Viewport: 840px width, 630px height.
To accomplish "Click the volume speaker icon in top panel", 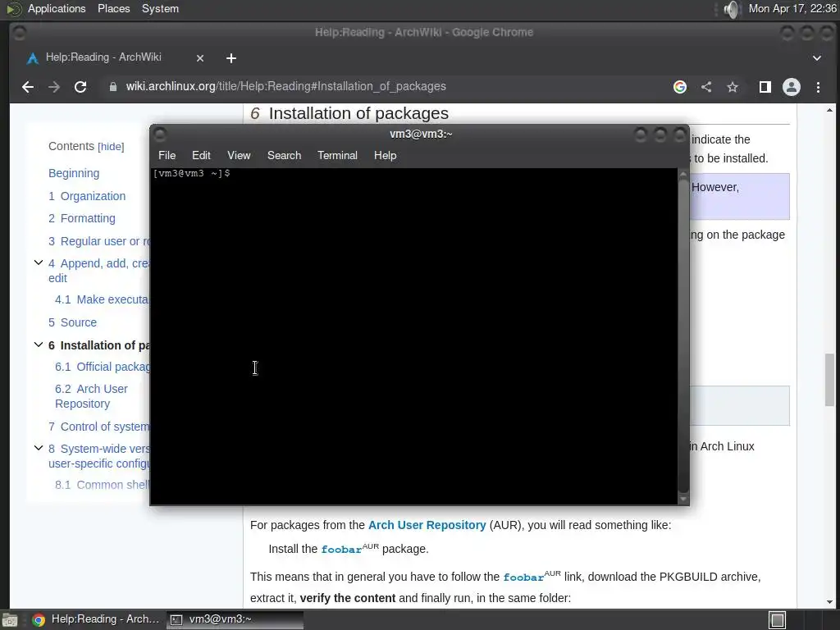I will click(731, 9).
